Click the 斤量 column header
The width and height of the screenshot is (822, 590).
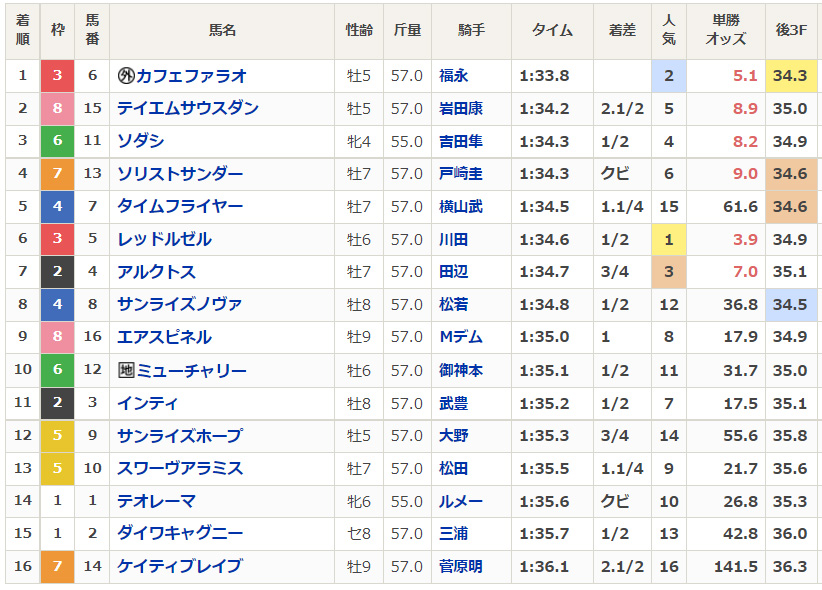[x=407, y=30]
